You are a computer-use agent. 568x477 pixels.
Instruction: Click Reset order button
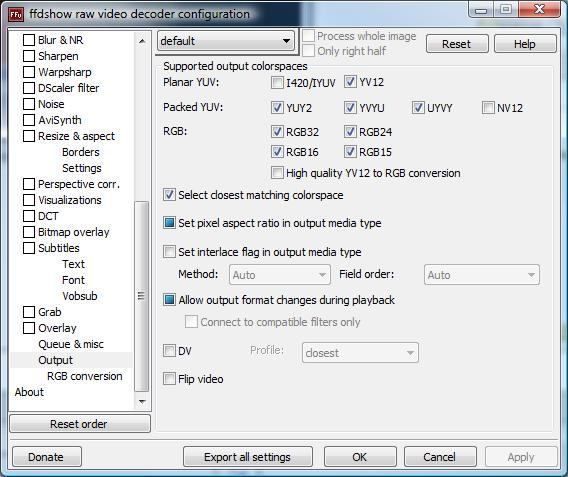tap(79, 424)
